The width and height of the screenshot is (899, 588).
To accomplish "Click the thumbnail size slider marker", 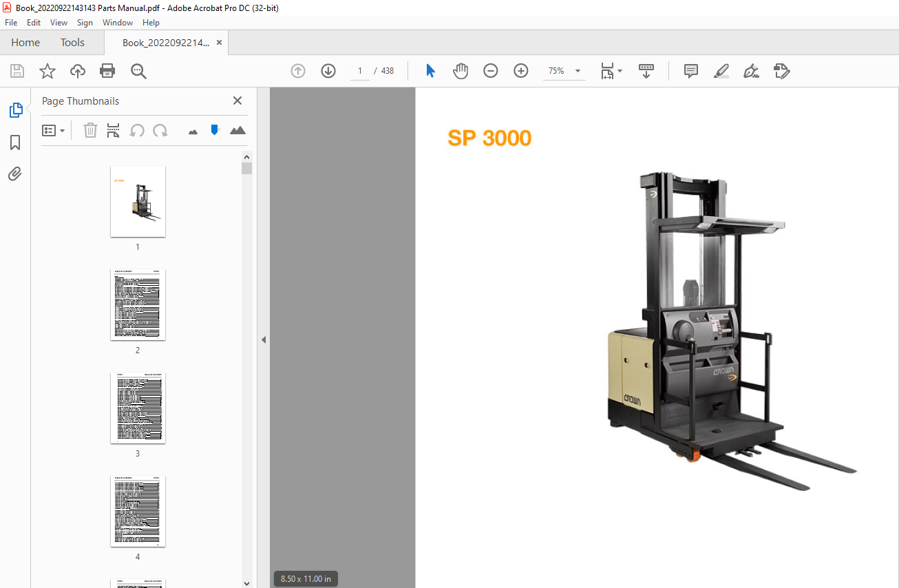I will point(215,129).
